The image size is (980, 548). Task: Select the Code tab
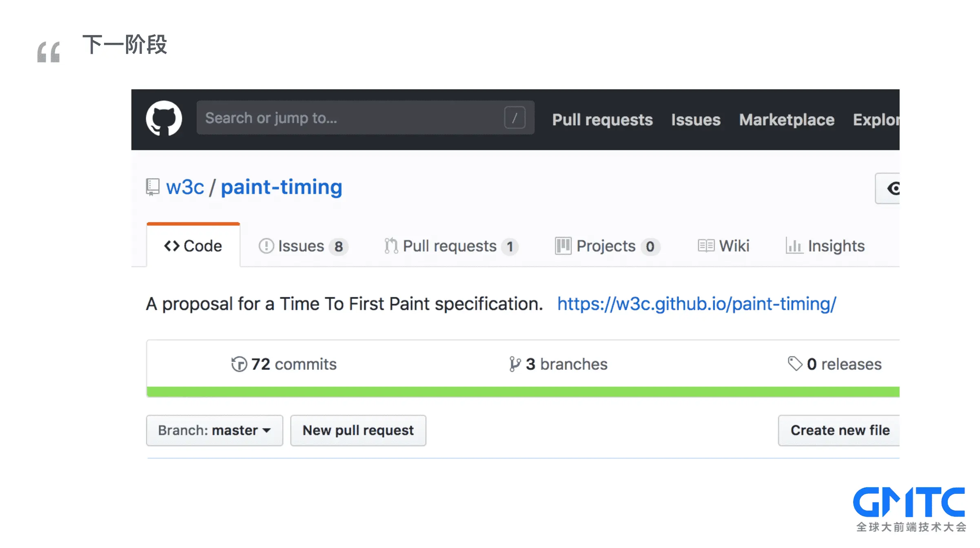click(193, 246)
